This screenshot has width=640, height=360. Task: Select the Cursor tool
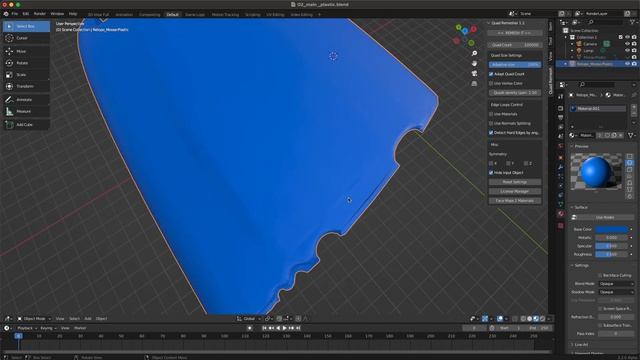tap(27, 38)
